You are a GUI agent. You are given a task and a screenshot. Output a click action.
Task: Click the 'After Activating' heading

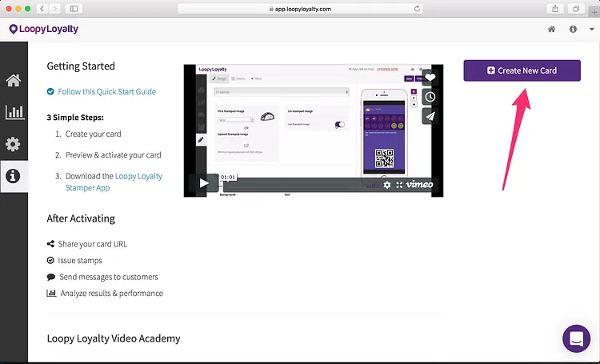click(81, 218)
